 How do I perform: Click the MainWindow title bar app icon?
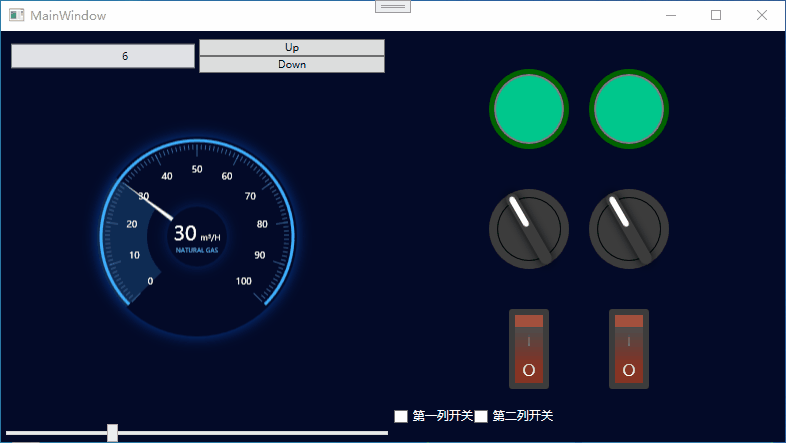point(16,16)
